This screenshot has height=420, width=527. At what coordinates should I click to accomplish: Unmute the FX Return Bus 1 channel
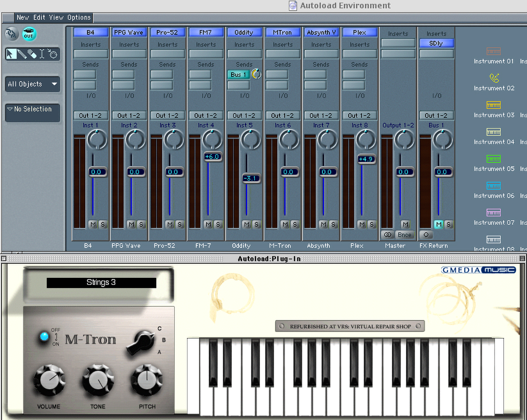coord(439,224)
